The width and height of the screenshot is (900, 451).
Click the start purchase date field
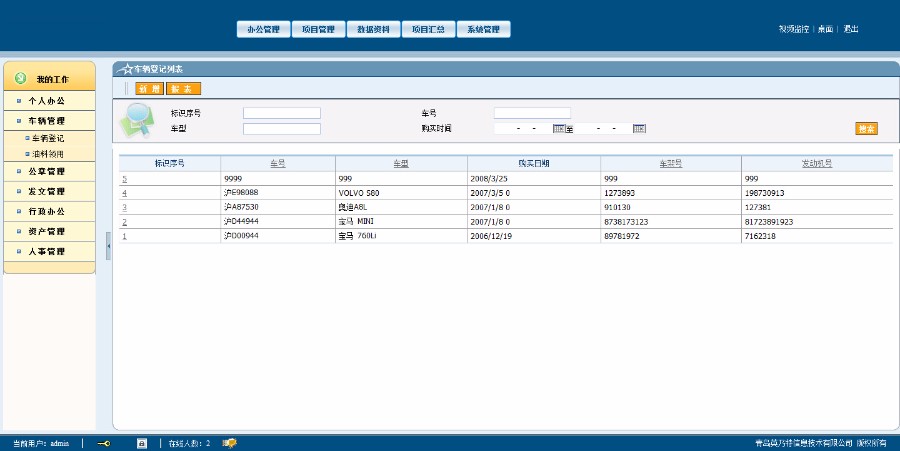pyautogui.click(x=523, y=129)
